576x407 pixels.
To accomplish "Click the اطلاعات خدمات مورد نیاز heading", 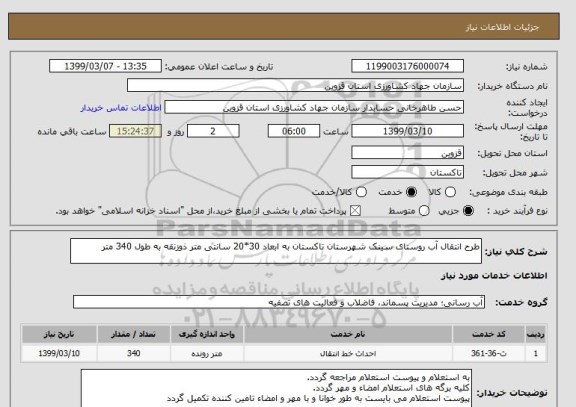I will (494, 275).
